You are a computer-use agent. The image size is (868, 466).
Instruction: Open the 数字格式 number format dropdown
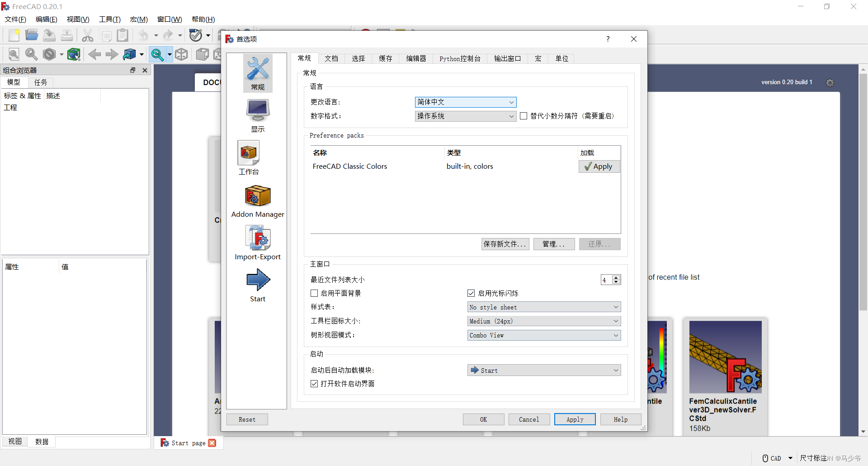point(466,116)
